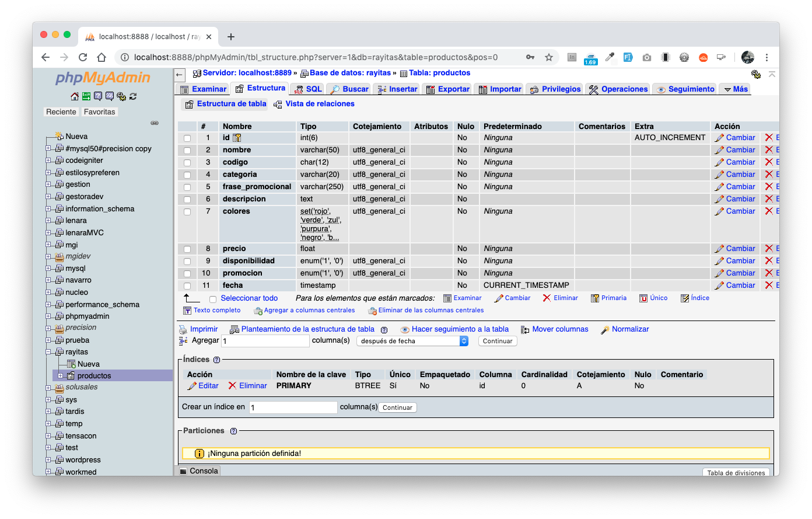The image size is (812, 519).
Task: Expand gestion database tree node
Action: pyautogui.click(x=48, y=184)
